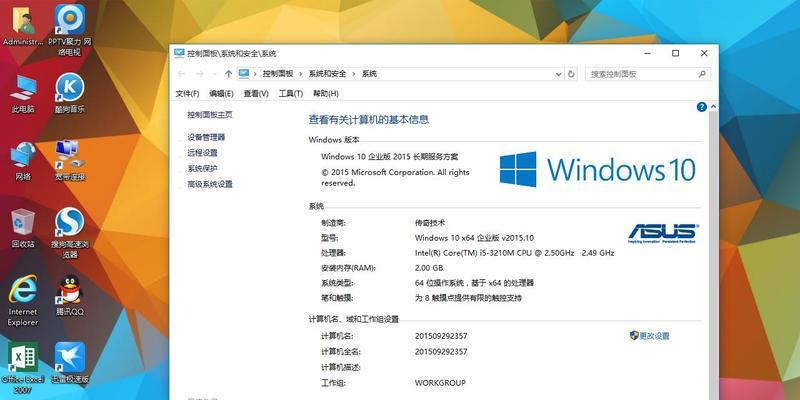800x400 pixels.
Task: Expand the chevron before 控制面板 breadcrumb
Action: tap(256, 74)
